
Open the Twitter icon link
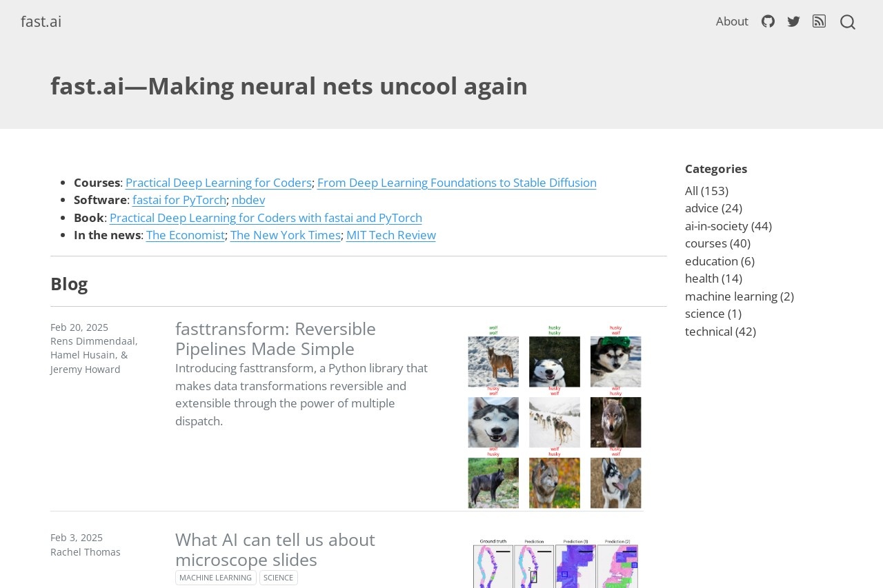coord(793,21)
